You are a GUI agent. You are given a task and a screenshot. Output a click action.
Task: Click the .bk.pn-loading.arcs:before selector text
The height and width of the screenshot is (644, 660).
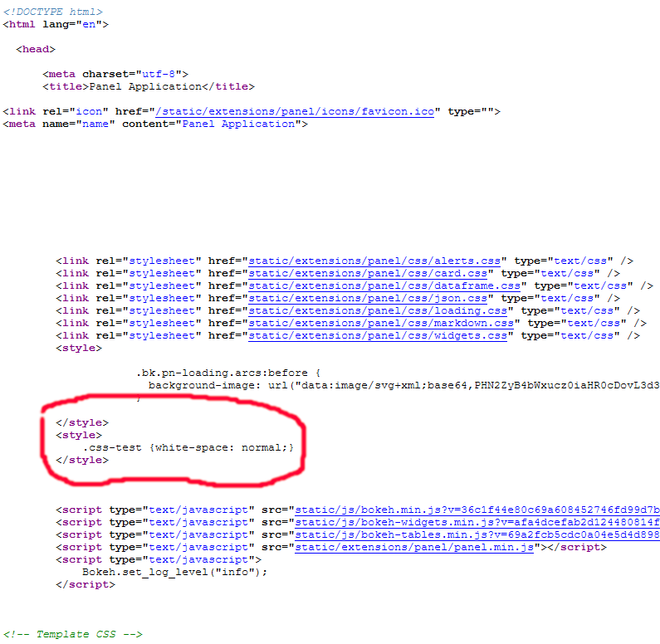(228, 373)
